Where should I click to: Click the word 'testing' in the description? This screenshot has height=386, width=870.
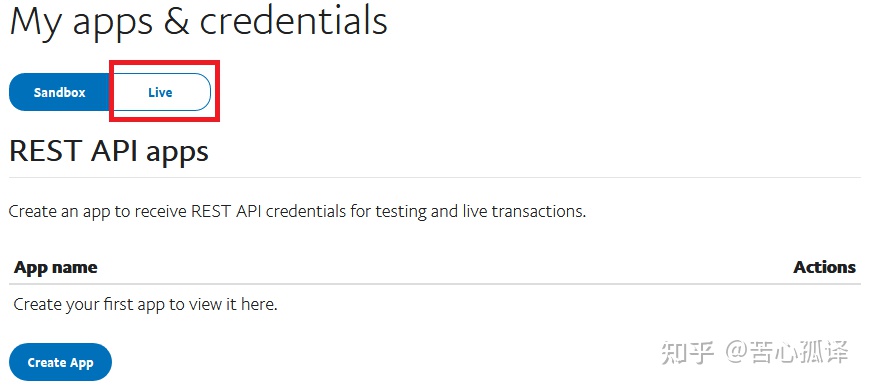(401, 212)
